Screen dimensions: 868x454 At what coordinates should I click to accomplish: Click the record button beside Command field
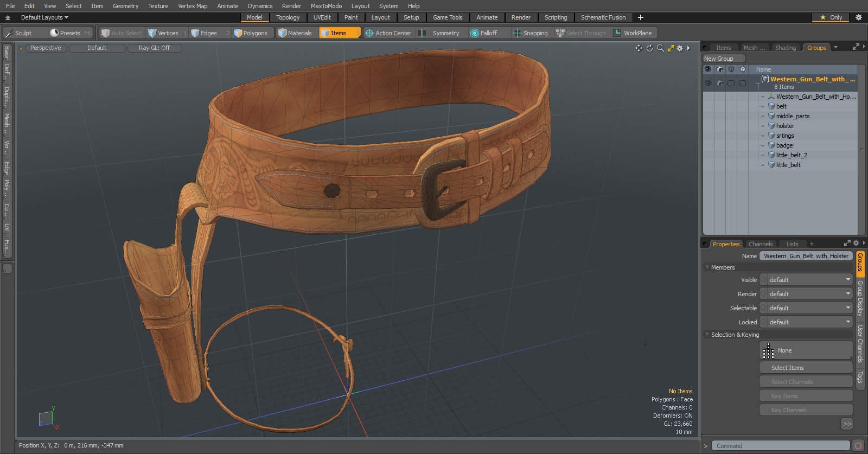click(858, 446)
